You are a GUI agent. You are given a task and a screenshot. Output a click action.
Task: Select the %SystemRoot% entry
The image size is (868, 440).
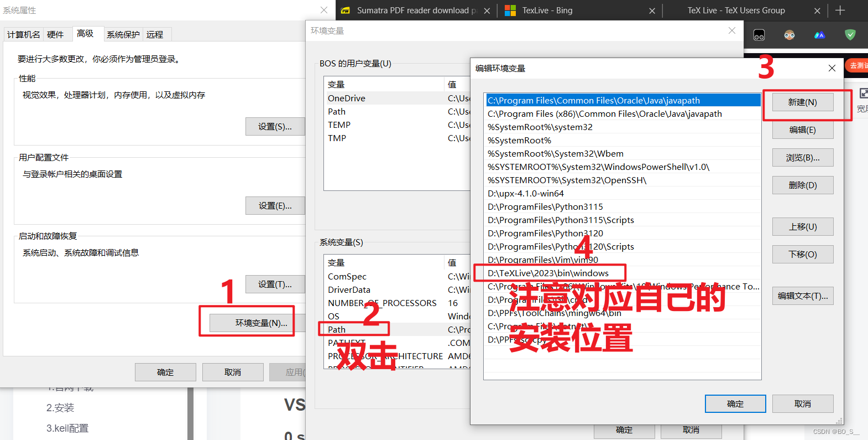tap(623, 140)
